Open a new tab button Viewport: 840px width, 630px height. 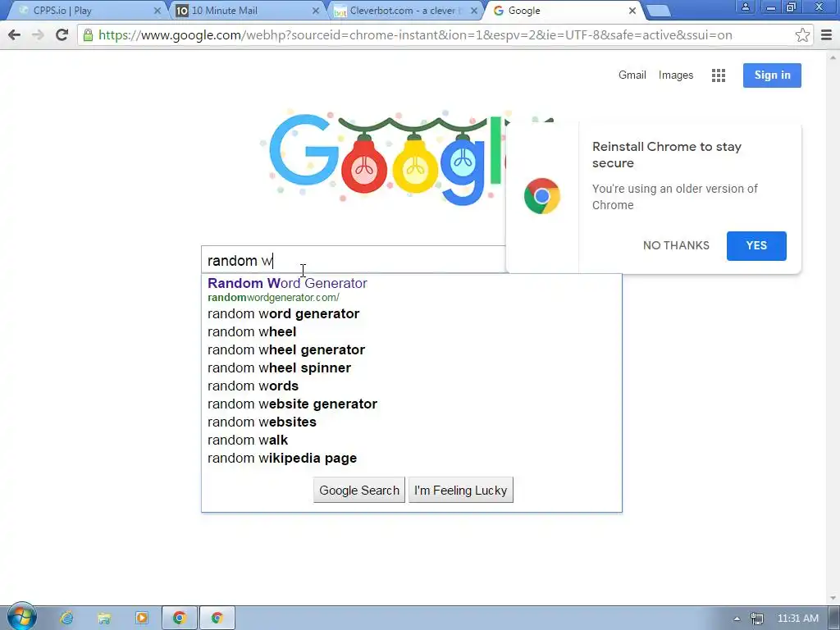(x=659, y=11)
